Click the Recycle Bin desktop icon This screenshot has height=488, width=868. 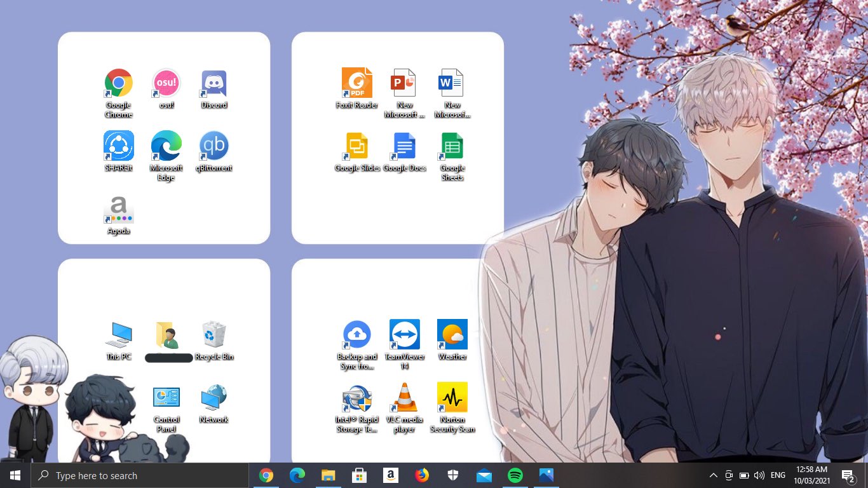tap(214, 340)
